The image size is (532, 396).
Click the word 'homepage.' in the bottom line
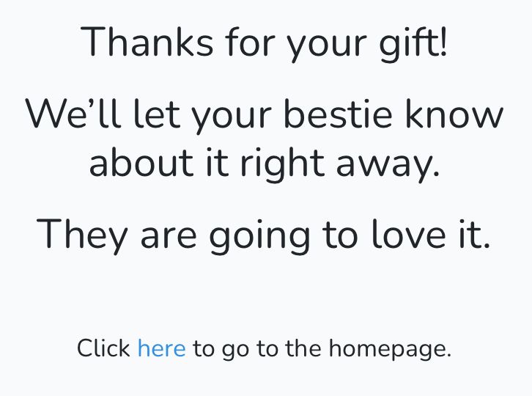tap(390, 350)
